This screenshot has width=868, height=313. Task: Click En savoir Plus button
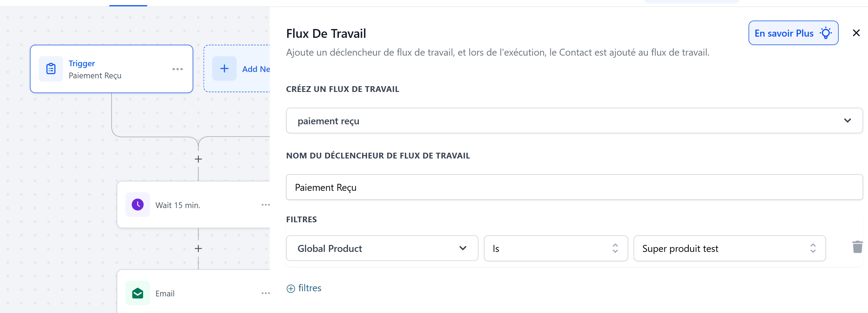point(793,33)
